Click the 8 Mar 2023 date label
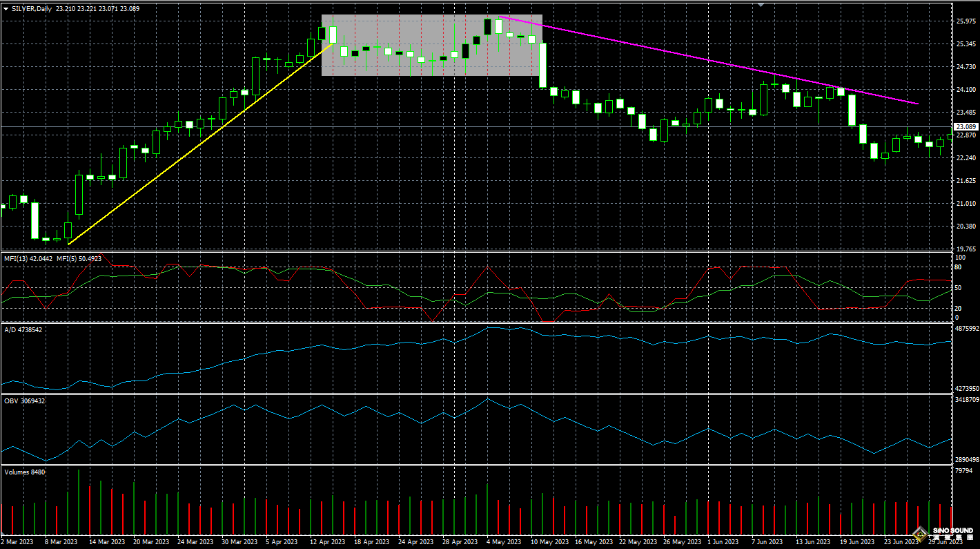980x549 pixels. pyautogui.click(x=62, y=543)
